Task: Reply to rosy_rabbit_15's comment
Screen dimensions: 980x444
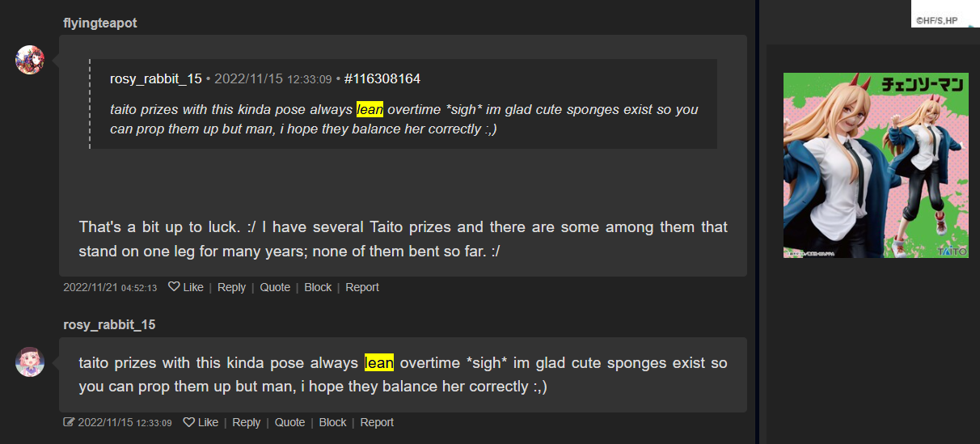Action: (246, 422)
